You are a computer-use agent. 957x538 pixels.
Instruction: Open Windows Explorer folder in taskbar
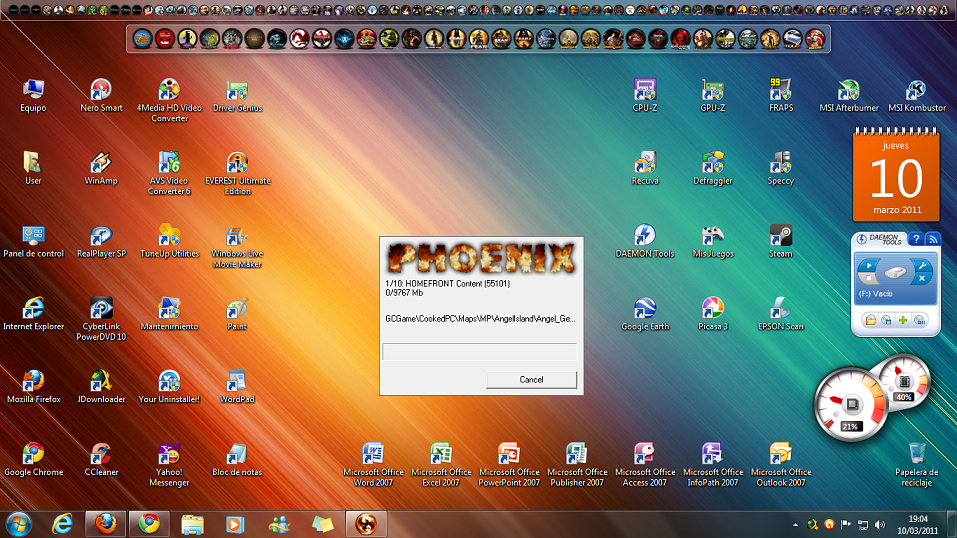pyautogui.click(x=192, y=525)
